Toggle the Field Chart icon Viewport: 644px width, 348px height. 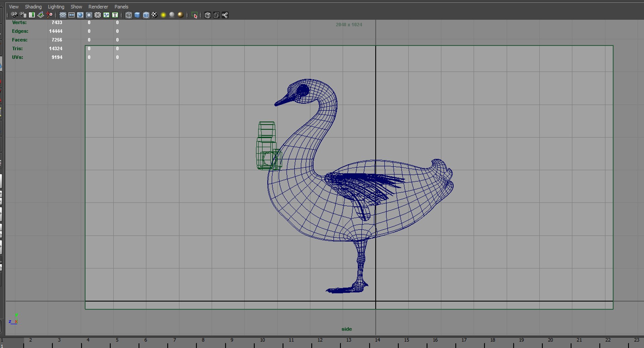pos(98,15)
